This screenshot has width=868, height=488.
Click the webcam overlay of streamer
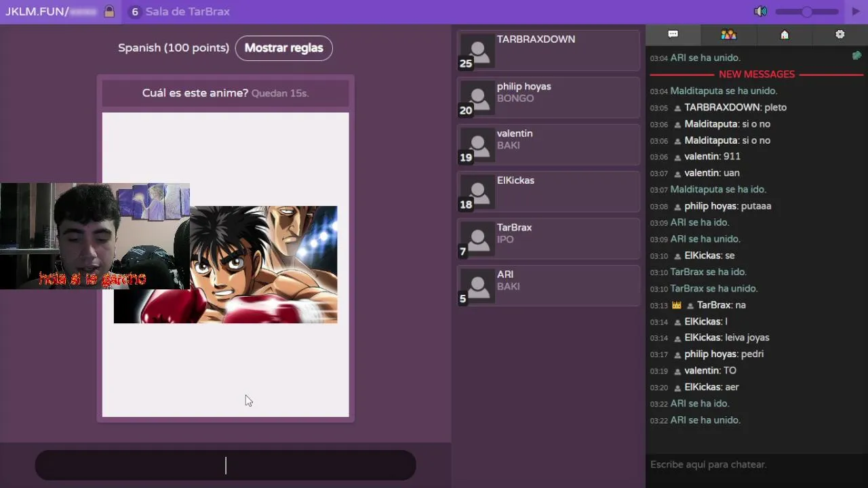pos(95,236)
